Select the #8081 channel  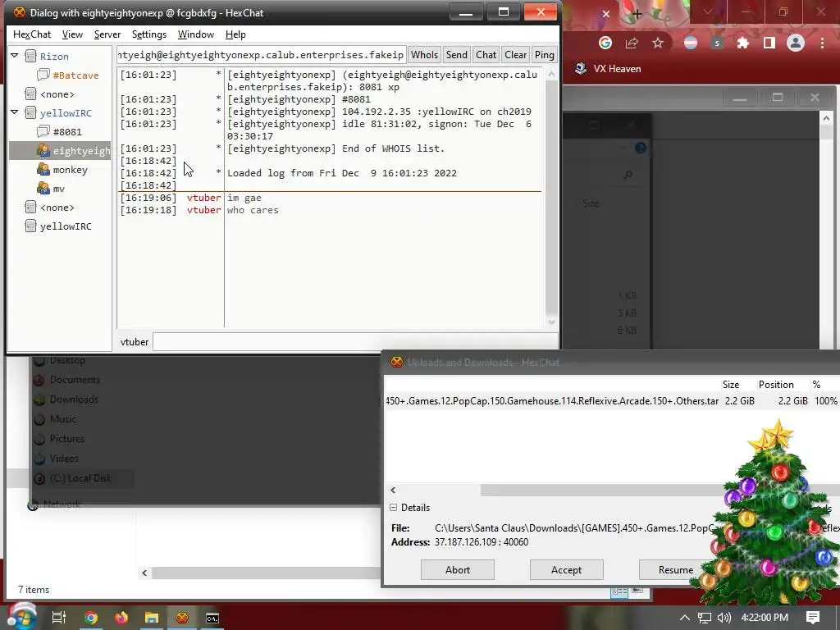pos(67,132)
